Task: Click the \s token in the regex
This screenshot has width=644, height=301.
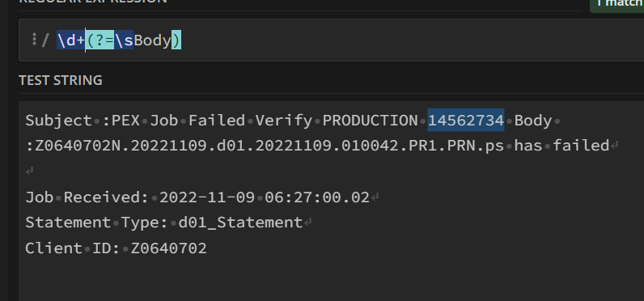Action: [x=124, y=40]
